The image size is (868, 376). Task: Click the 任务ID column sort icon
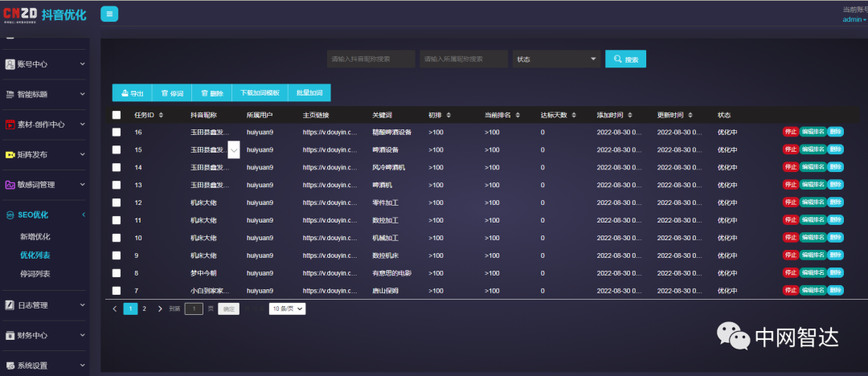point(162,115)
